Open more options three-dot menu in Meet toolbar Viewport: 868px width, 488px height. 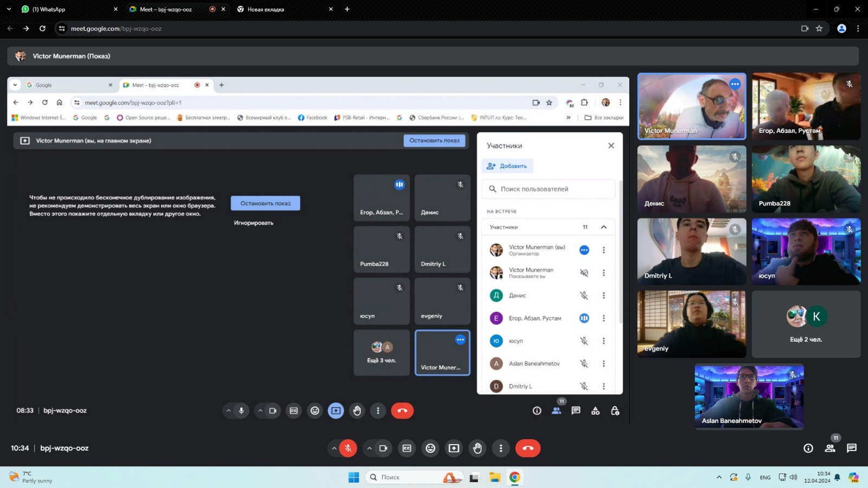click(501, 448)
